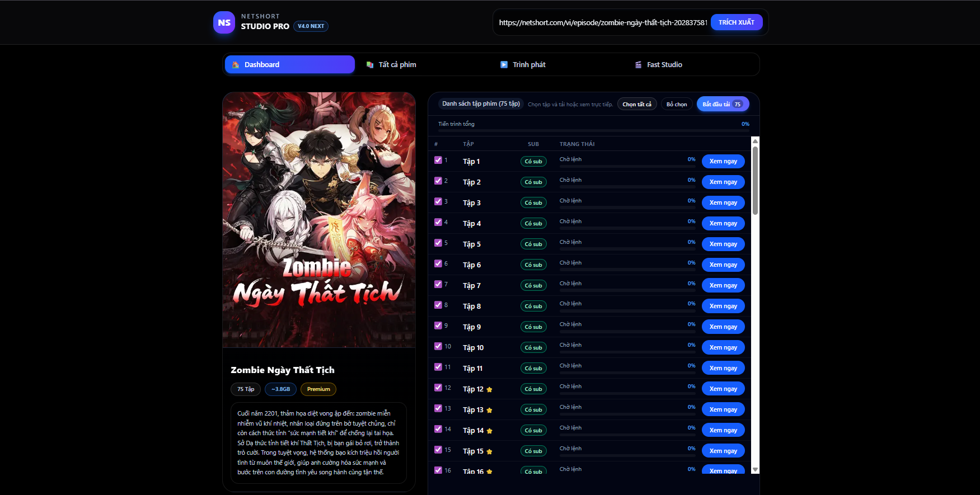Click the NS logo icon
The height and width of the screenshot is (495, 980).
224,22
